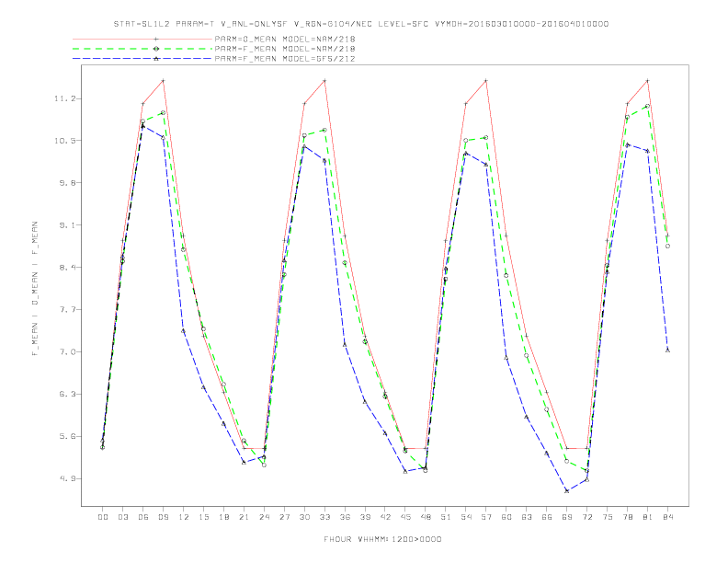This screenshot has width=728, height=563.
Task: Click green circle data point at hour 09
Action: click(163, 113)
